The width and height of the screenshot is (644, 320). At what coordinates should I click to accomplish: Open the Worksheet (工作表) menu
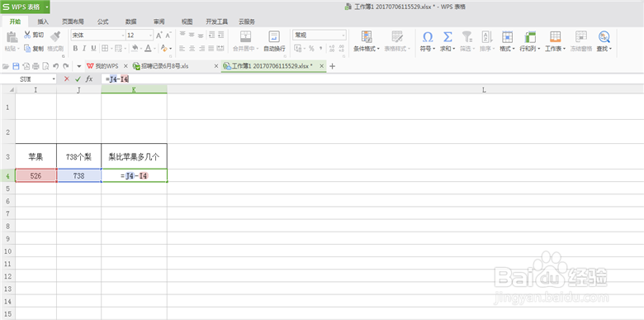[556, 41]
